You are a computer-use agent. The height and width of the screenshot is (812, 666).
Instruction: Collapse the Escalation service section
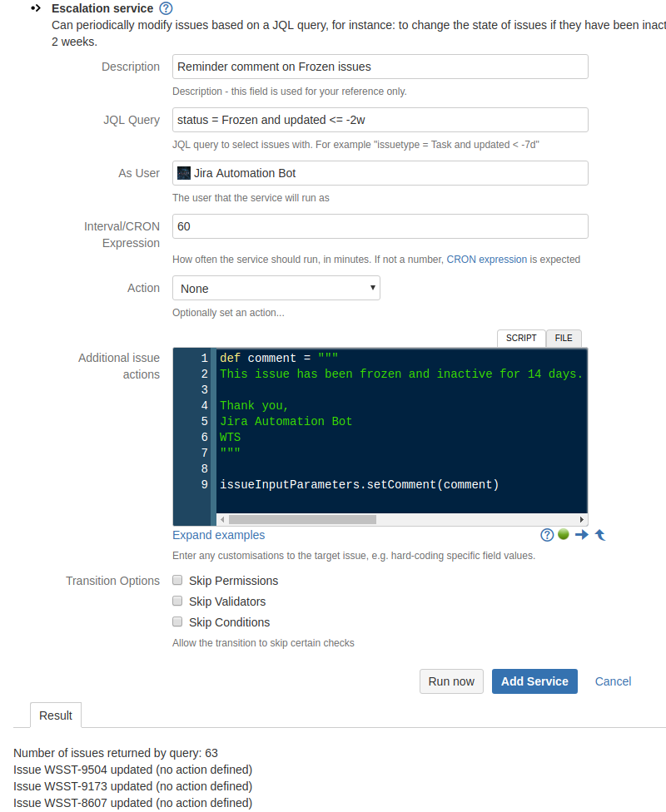tap(35, 9)
